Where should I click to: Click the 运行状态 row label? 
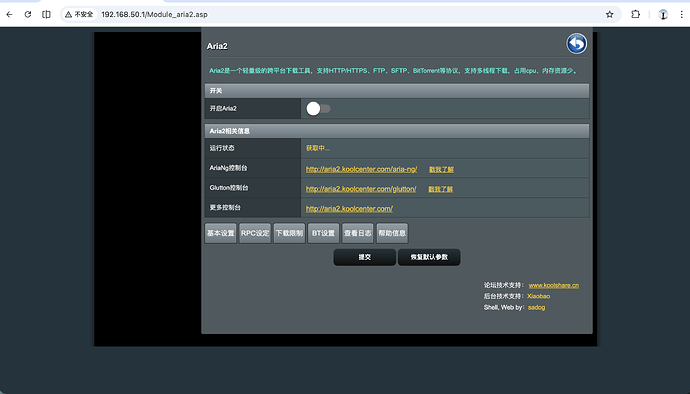point(222,148)
